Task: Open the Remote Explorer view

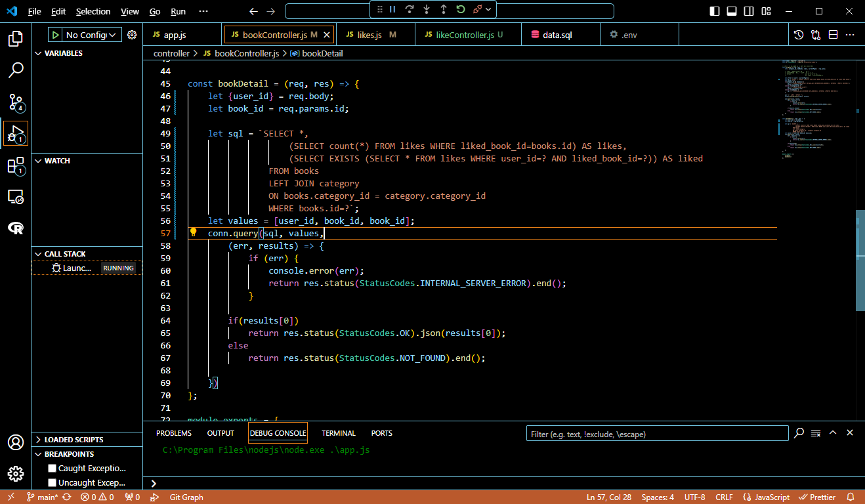Action: coord(16,196)
